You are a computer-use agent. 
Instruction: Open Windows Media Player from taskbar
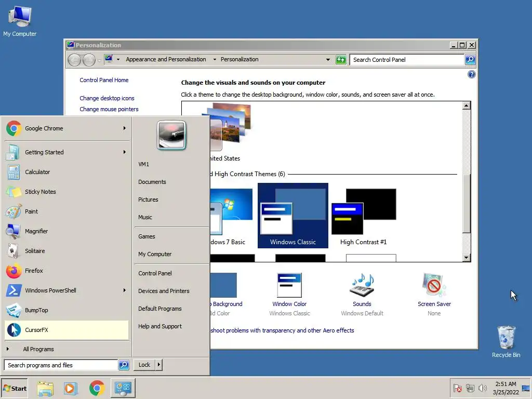(x=71, y=388)
